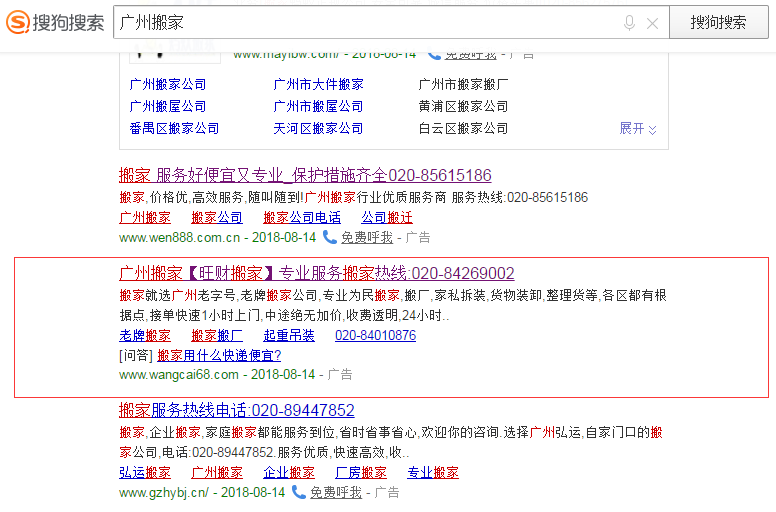Clear the search box with X icon
This screenshot has width=776, height=512.
pos(652,23)
